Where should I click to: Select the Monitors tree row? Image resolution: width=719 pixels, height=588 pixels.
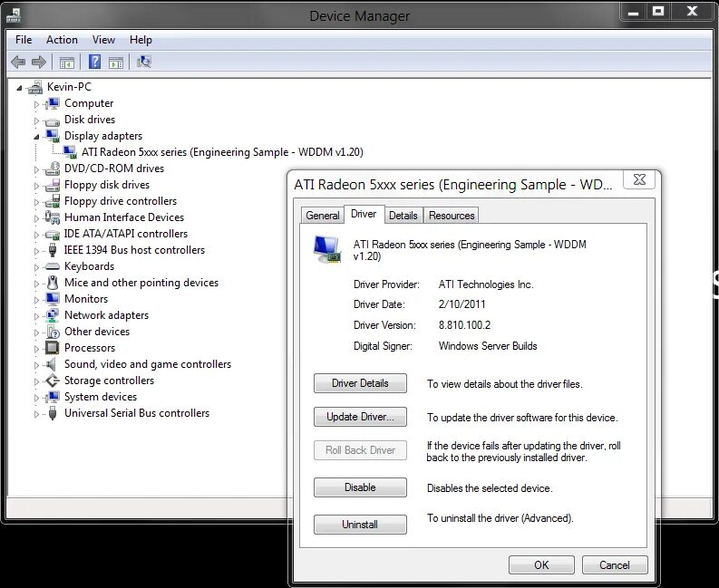(86, 299)
